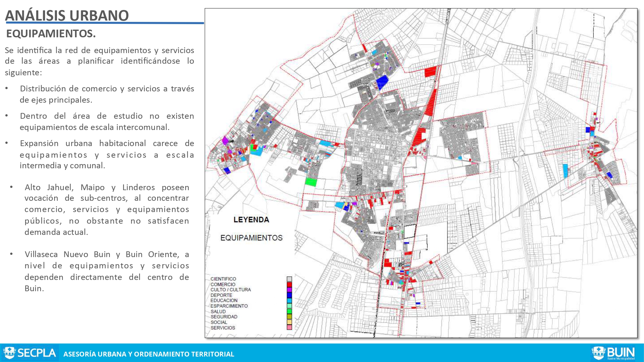This screenshot has width=644, height=362.
Task: Click the SEGURIDAD olive legend swatch
Action: coord(289,317)
